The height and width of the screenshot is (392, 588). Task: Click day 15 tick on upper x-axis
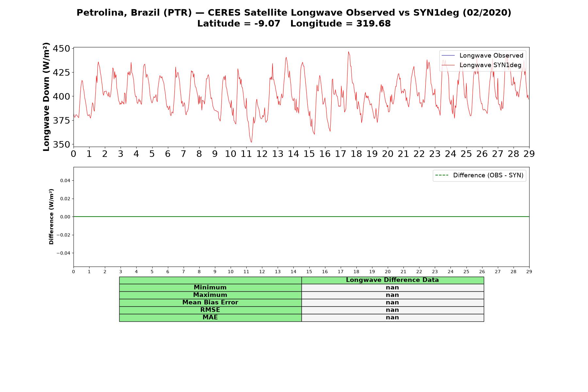(309, 154)
